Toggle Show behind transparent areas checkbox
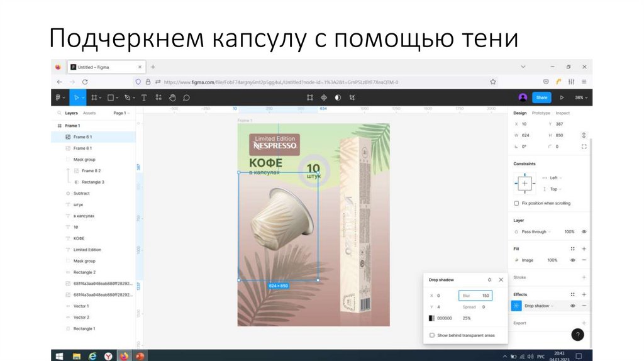644x361 pixels. (x=431, y=336)
